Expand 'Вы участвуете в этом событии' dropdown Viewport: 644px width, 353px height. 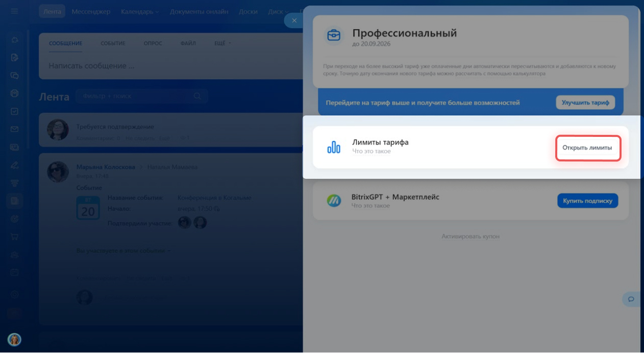tap(123, 251)
